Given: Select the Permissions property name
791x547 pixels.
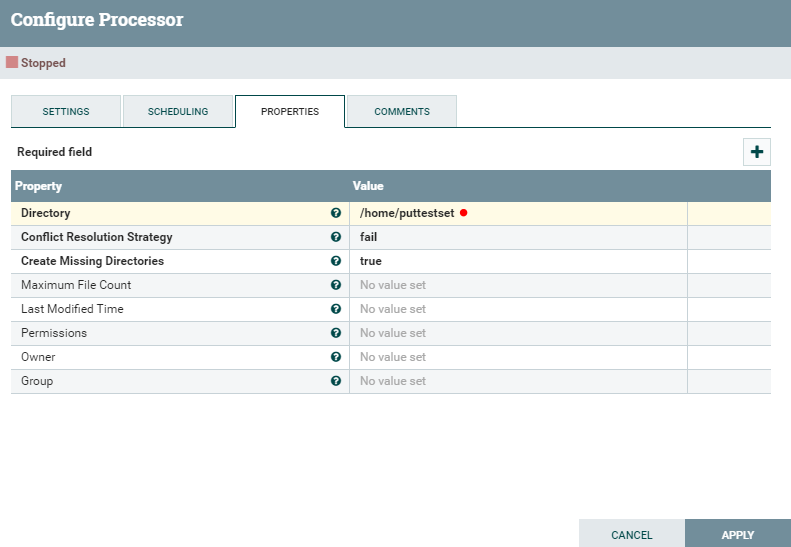Looking at the screenshot, I should coord(54,333).
